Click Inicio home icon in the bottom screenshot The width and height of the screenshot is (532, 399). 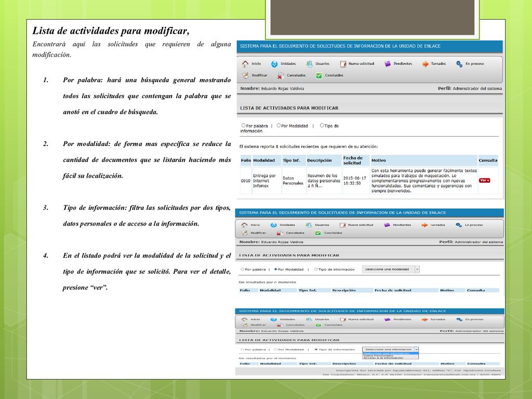244,320
